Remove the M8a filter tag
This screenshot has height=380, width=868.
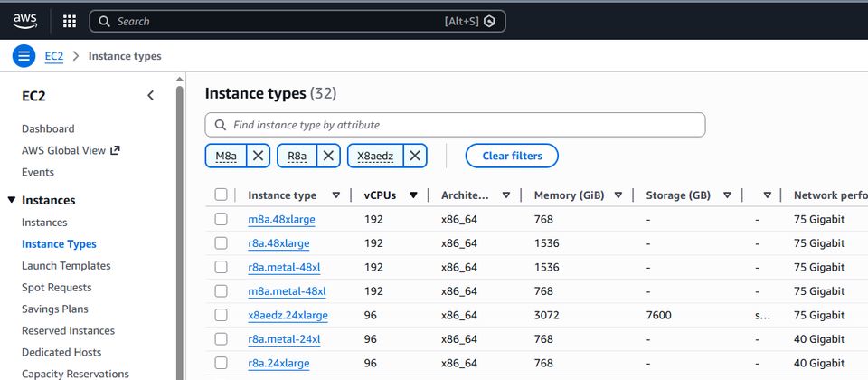click(258, 156)
